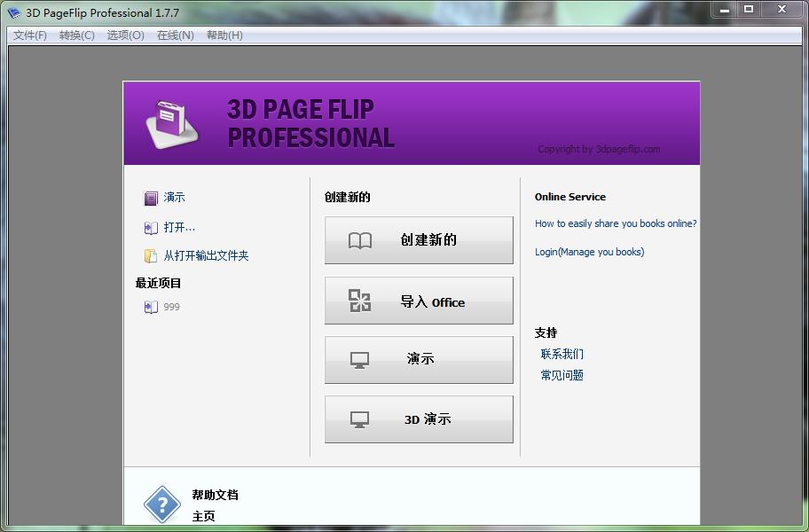Open the 在线(N) menu
Viewport: 809px width, 532px height.
click(x=176, y=35)
